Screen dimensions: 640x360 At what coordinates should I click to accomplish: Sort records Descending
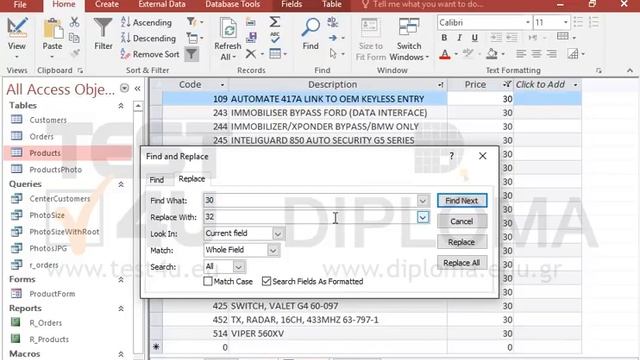tap(148, 38)
